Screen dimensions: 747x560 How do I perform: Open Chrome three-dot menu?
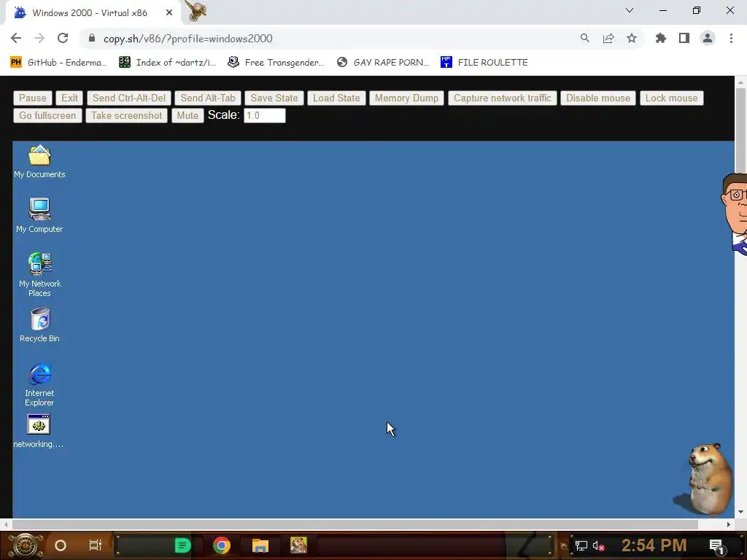pos(731,38)
